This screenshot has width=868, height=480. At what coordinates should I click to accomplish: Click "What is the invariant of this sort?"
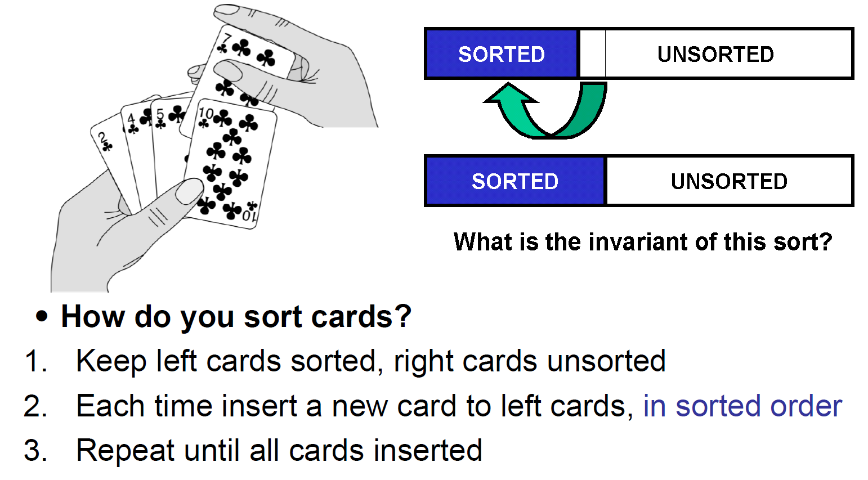643,242
